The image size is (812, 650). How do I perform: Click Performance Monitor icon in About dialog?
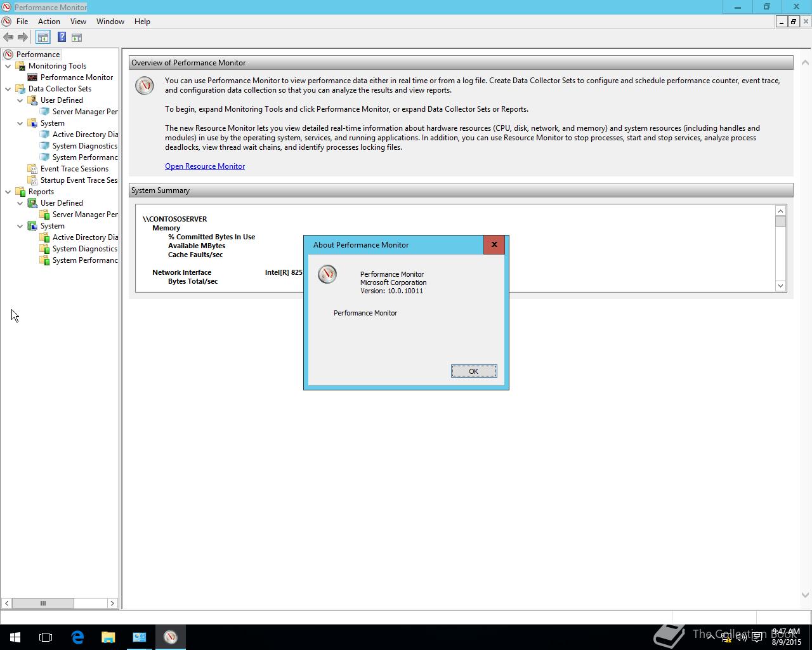point(327,274)
